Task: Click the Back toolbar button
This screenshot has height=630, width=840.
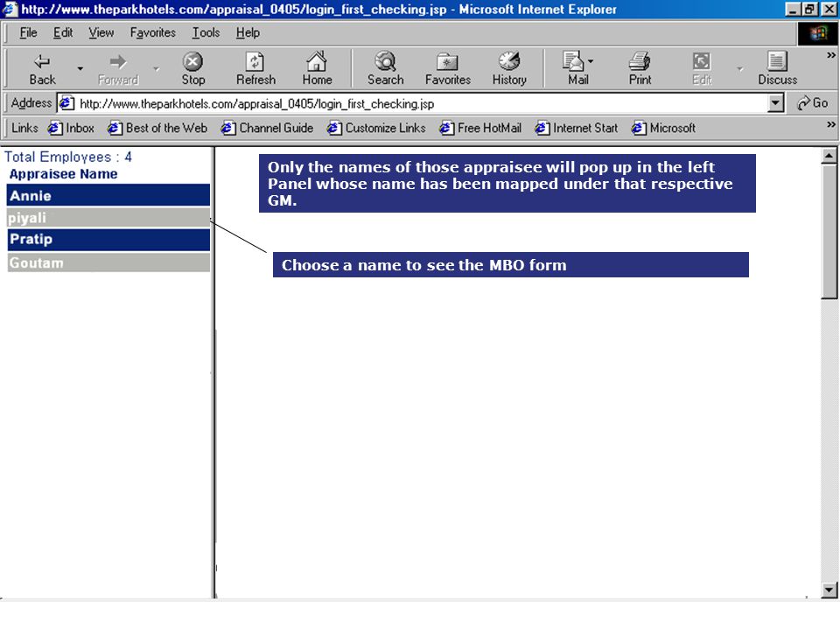Action: (42, 69)
